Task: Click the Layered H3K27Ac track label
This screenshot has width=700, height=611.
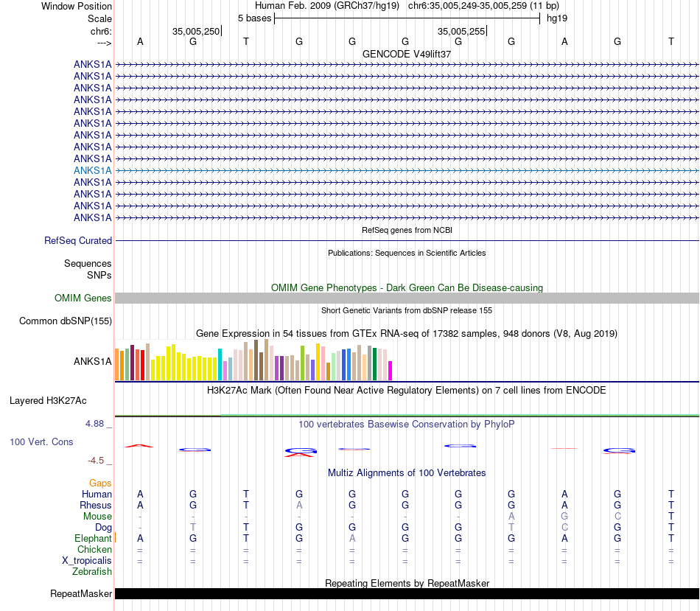Action: click(48, 401)
